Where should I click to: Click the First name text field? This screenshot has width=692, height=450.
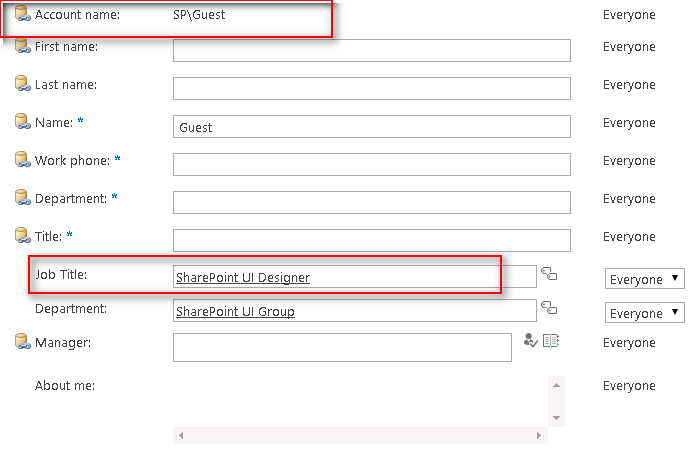pyautogui.click(x=371, y=50)
